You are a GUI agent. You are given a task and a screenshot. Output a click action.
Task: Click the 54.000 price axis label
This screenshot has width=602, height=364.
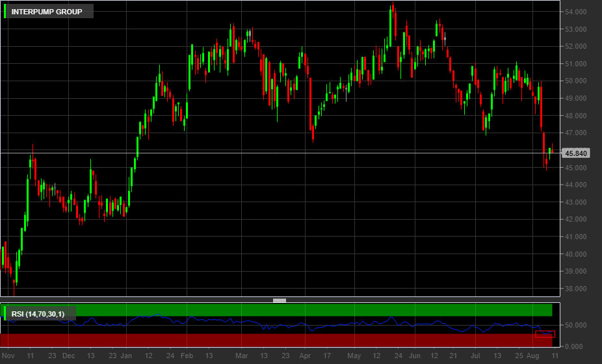tap(575, 12)
